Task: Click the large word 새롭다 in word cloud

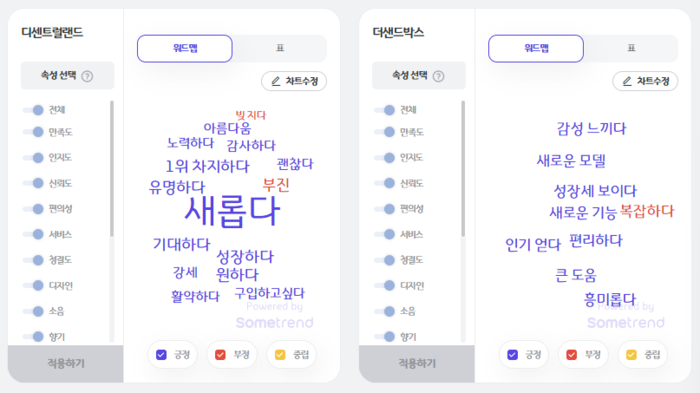Action: coord(232,211)
